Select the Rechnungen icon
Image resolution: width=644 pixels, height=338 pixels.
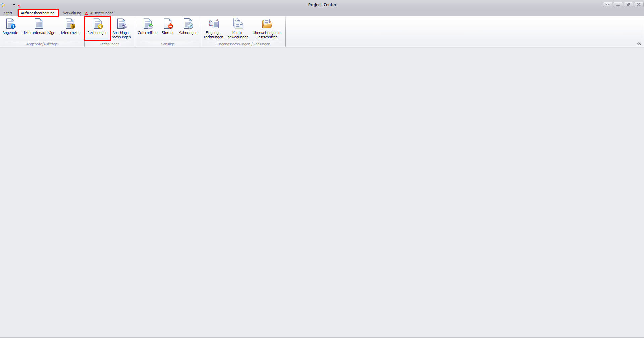tap(97, 27)
